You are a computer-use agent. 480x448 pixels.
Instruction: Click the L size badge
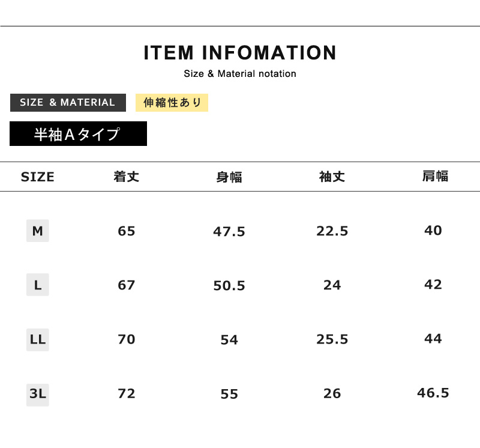(x=37, y=285)
